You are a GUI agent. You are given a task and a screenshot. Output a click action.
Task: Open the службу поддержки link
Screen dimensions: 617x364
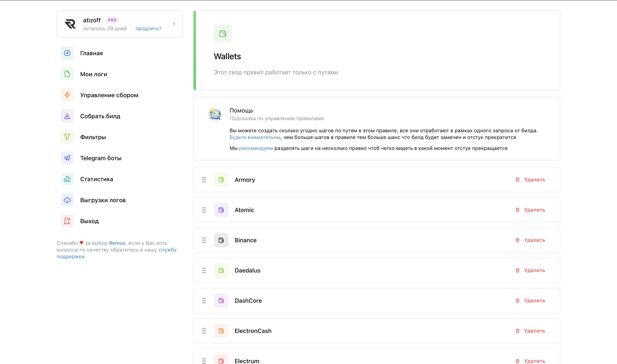tap(167, 250)
